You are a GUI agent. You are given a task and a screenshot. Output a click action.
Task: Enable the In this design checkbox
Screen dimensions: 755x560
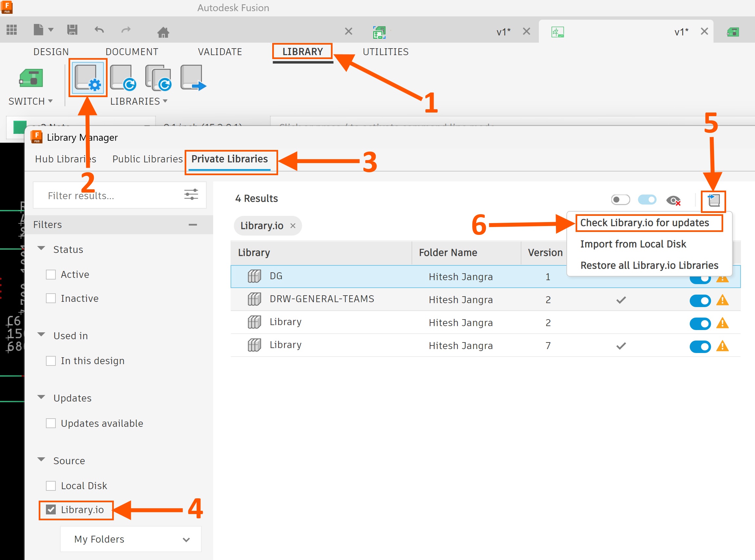click(x=51, y=361)
